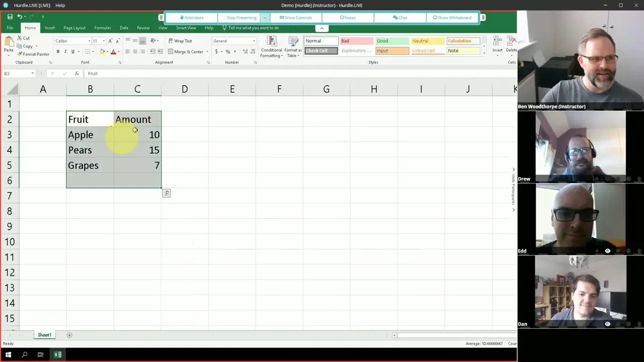
Task: Switch to the Formulas ribbon tab
Action: 102,28
